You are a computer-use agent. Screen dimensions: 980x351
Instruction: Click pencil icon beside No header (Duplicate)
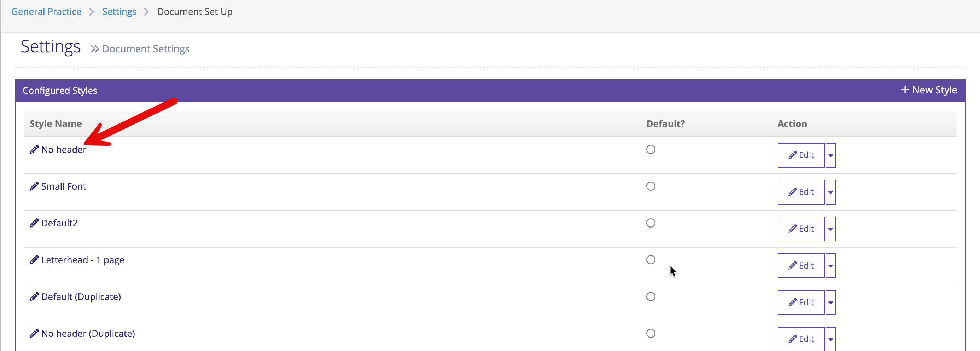tap(34, 334)
